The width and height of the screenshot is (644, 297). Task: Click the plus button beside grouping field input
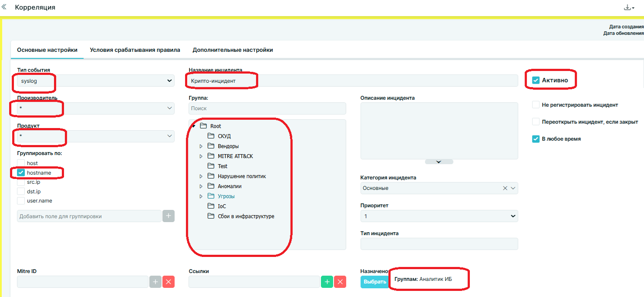point(169,216)
